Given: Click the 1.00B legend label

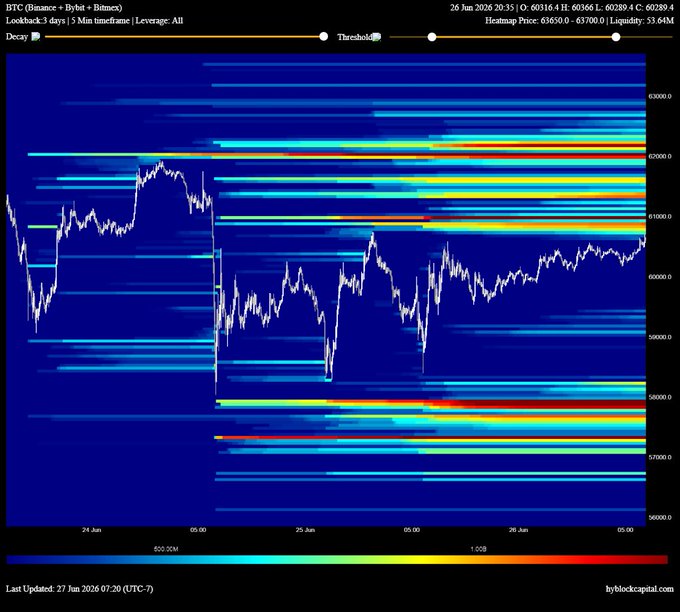Looking at the screenshot, I should pyautogui.click(x=478, y=549).
